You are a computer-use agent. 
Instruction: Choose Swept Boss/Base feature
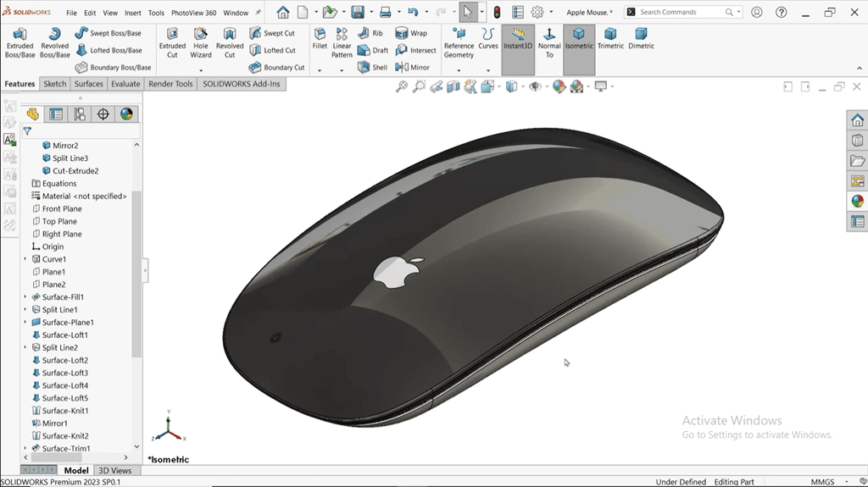point(108,33)
